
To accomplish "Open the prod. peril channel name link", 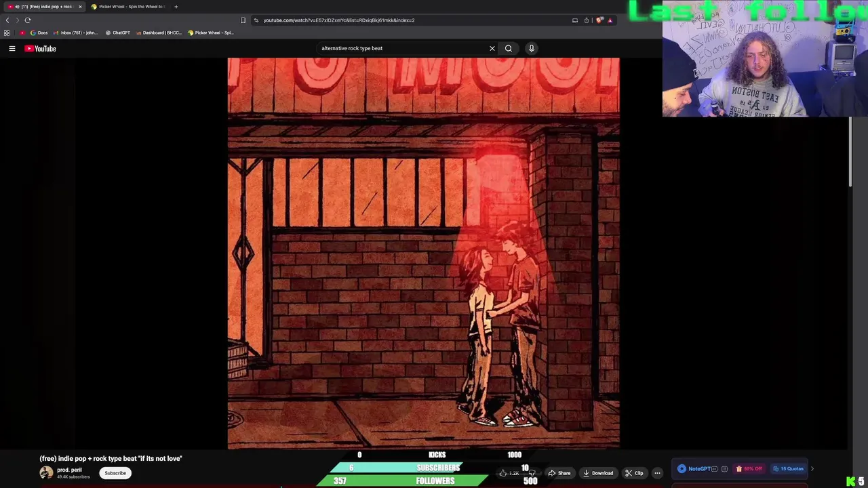I will click(x=69, y=470).
